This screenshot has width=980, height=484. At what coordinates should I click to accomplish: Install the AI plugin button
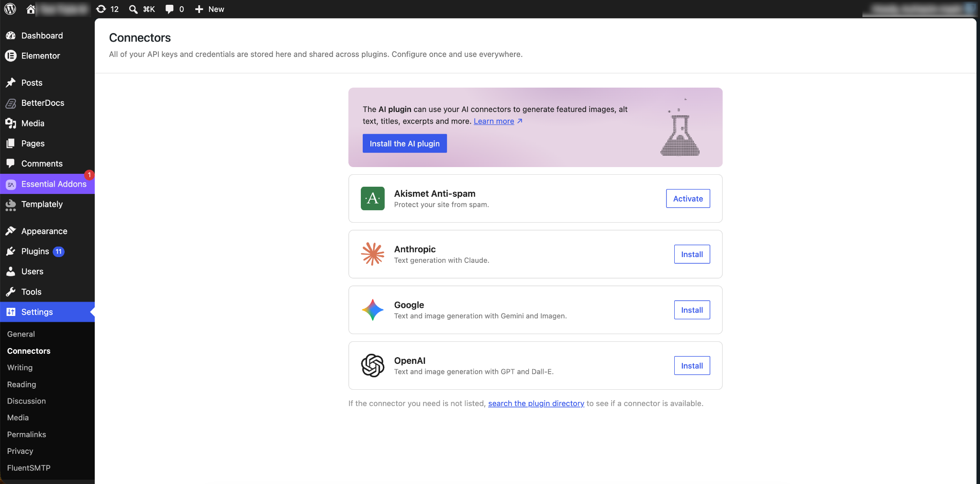point(405,144)
